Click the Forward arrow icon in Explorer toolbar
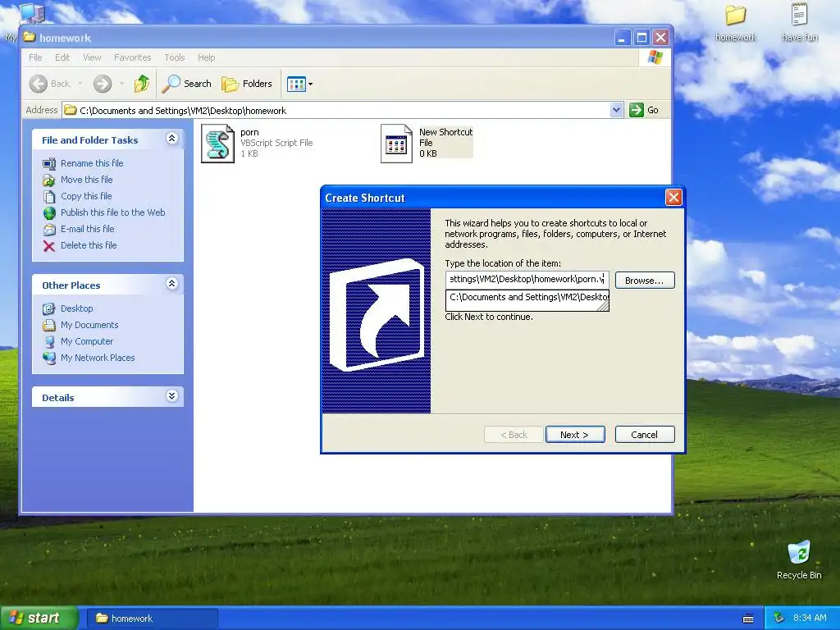This screenshot has width=840, height=630. [x=103, y=84]
